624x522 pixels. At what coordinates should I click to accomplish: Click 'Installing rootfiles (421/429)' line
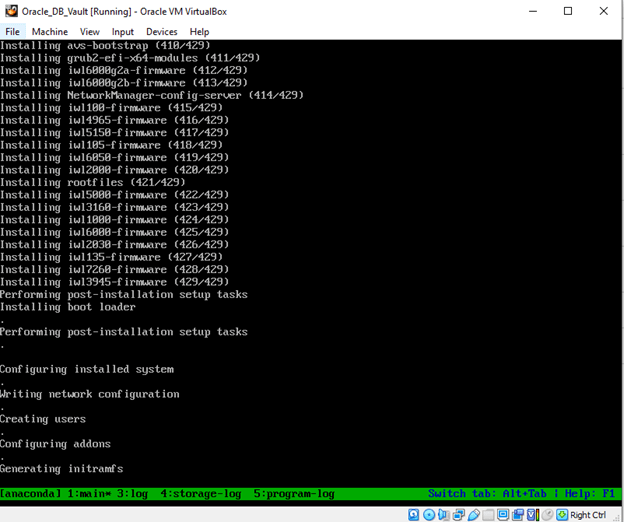click(93, 182)
